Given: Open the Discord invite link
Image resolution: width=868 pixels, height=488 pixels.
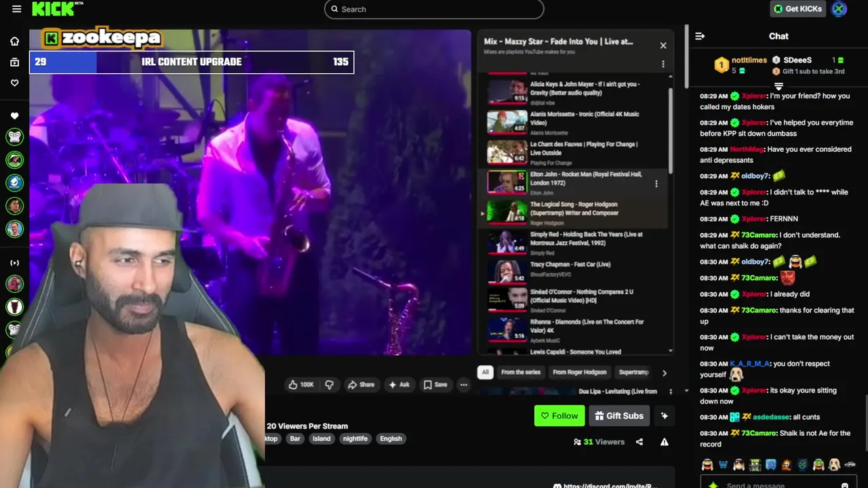Looking at the screenshot, I should click(x=610, y=485).
